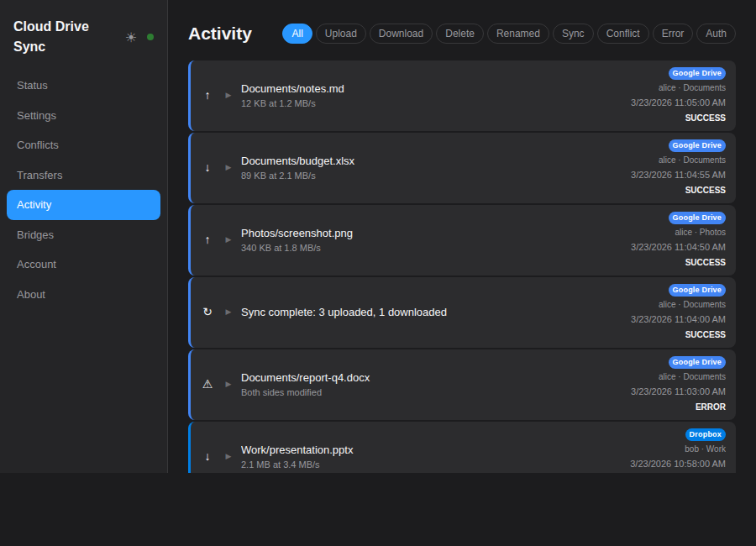Image resolution: width=756 pixels, height=546 pixels.
Task: Filter activity by Error
Action: click(x=673, y=34)
